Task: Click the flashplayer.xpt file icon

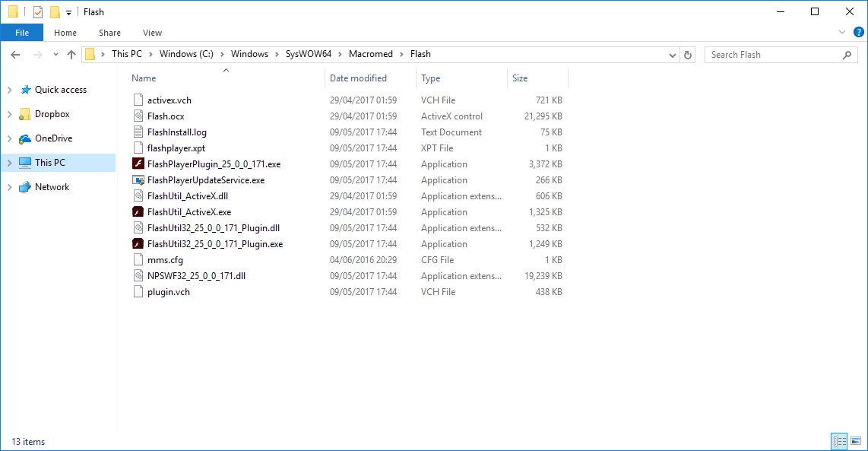Action: 138,148
